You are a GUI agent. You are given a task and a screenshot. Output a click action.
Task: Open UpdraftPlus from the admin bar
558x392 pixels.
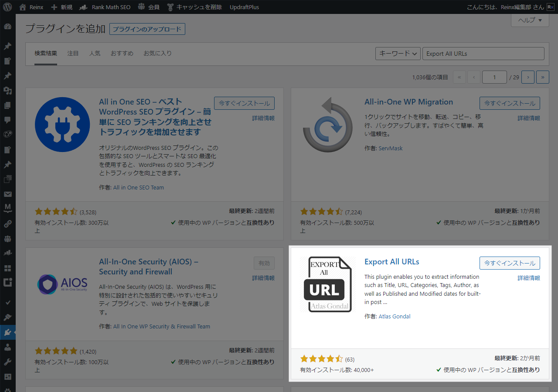tap(244, 7)
